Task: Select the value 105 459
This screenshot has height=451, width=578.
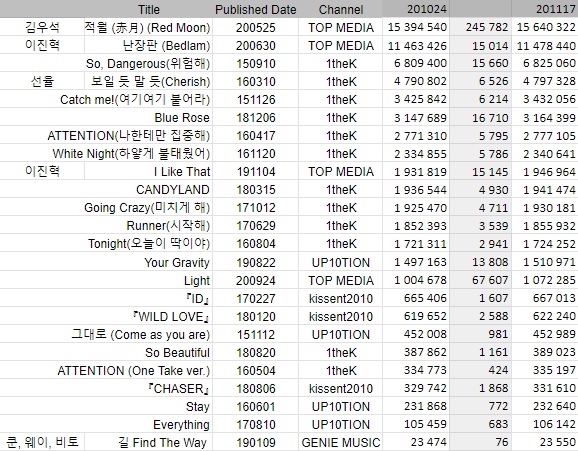Action: click(416, 425)
